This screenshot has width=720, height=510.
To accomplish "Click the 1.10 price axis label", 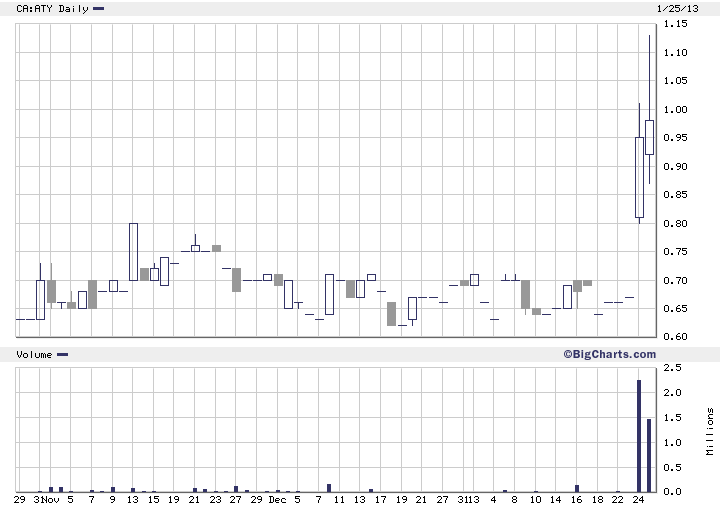I will 675,52.
